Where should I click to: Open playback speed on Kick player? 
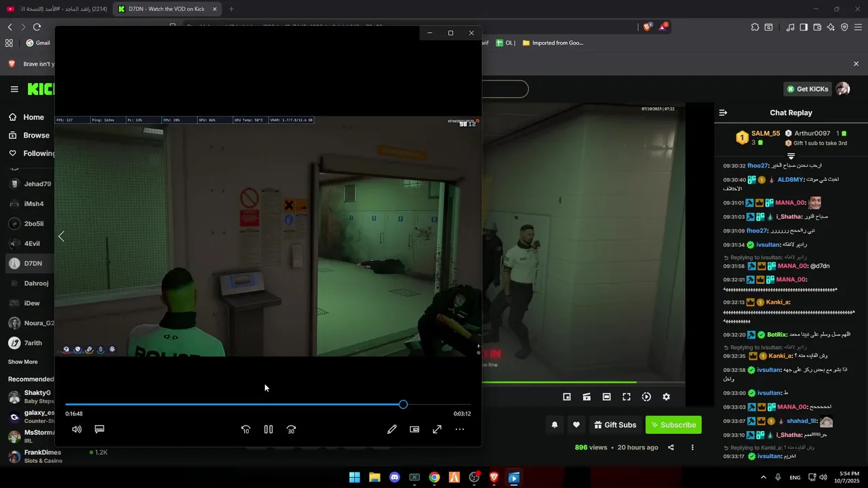tap(646, 396)
